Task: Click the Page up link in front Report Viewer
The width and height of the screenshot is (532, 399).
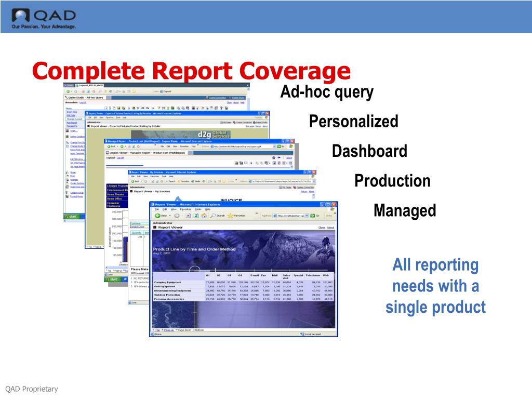Action: pos(169,330)
